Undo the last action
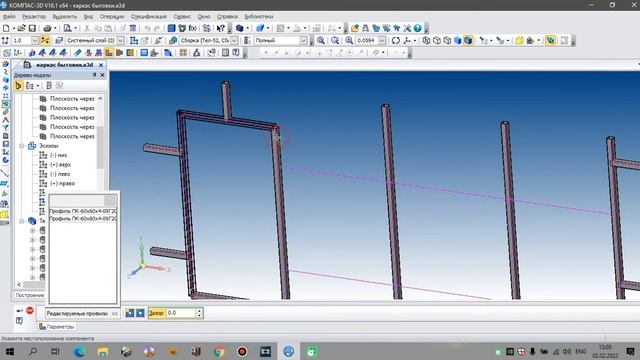 pos(147,28)
